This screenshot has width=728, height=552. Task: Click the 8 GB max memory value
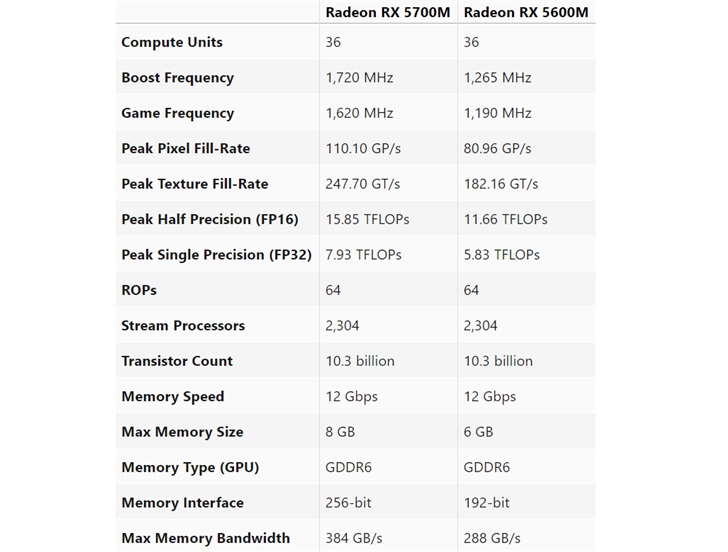tap(340, 432)
